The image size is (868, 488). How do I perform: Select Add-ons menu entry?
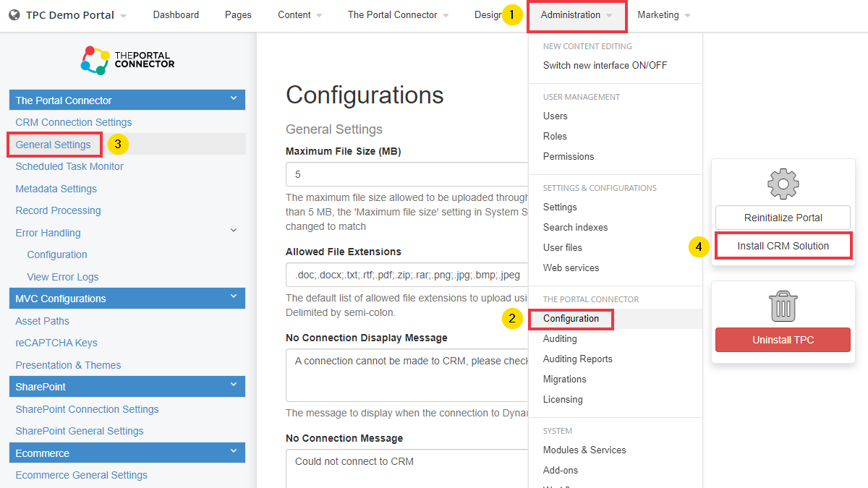point(561,470)
